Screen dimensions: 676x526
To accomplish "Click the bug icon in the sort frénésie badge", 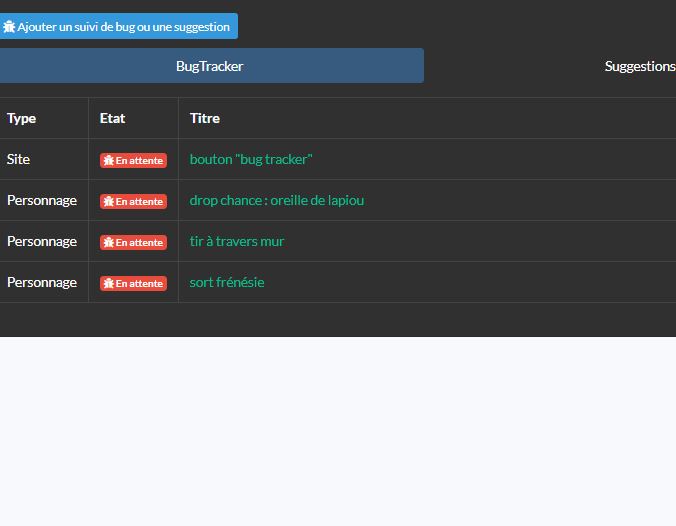I will pyautogui.click(x=109, y=283).
